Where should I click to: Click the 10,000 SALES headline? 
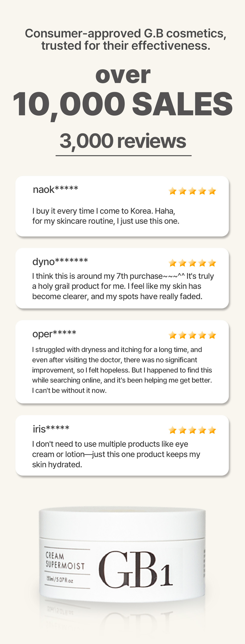point(123,104)
